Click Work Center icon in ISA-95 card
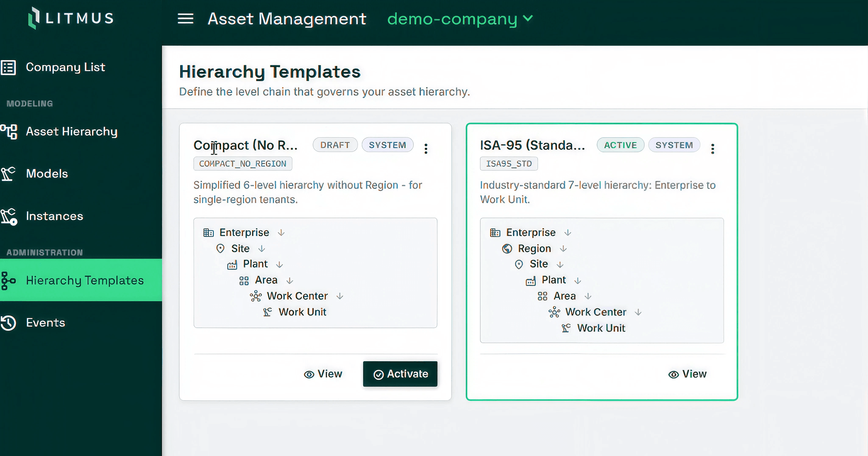This screenshot has height=456, width=868. click(x=554, y=312)
